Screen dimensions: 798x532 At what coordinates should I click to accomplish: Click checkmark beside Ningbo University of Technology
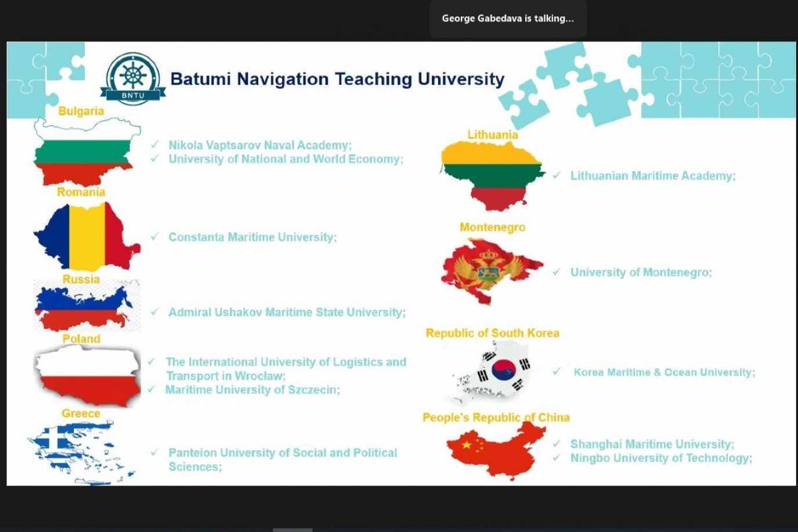point(557,458)
